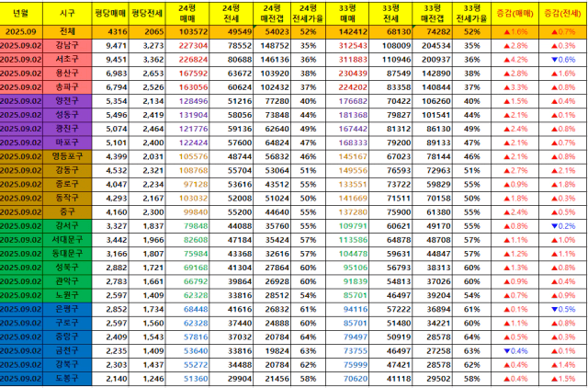
Task: Click the 관악구 district cell
Action: tap(67, 282)
